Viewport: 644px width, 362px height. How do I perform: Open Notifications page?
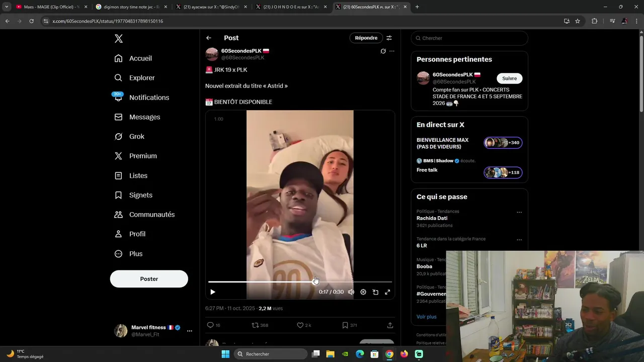click(142, 98)
